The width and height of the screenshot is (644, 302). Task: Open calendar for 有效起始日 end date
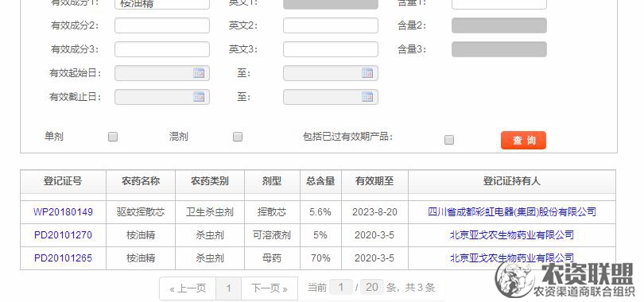pyautogui.click(x=367, y=73)
